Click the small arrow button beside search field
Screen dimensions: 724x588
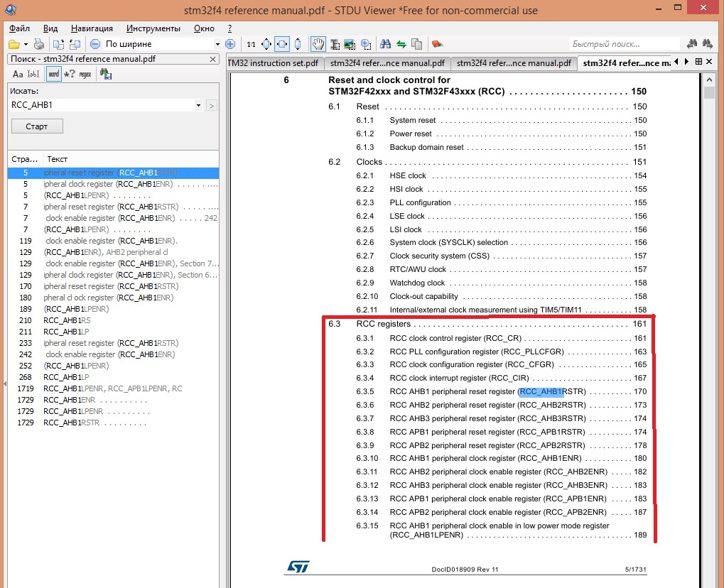click(x=212, y=106)
